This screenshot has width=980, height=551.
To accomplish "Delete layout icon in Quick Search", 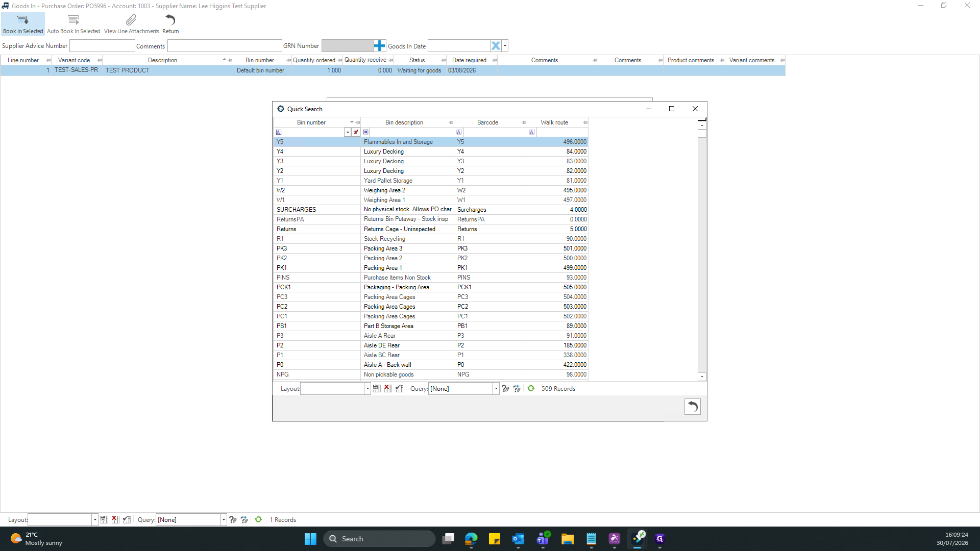I will coord(388,389).
